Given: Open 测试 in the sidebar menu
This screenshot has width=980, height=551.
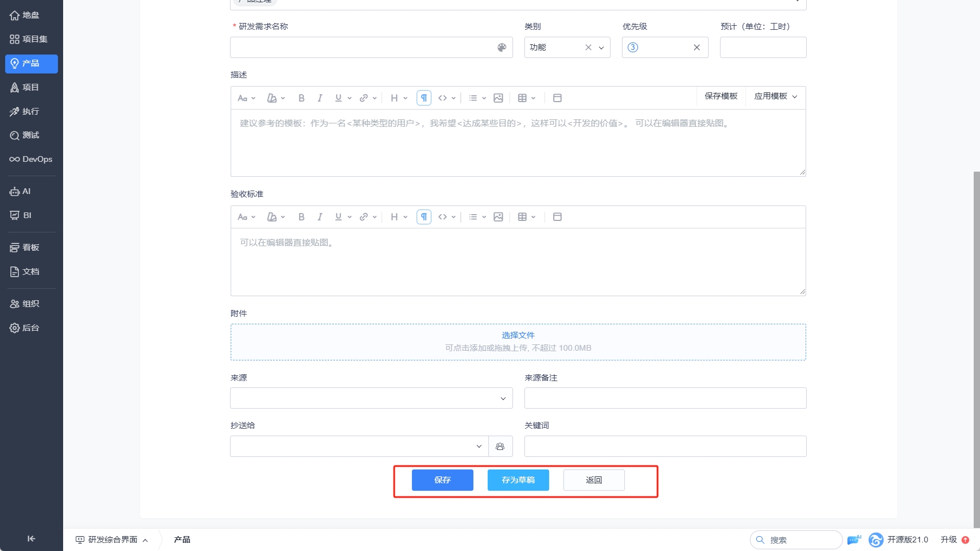Looking at the screenshot, I should (x=31, y=135).
